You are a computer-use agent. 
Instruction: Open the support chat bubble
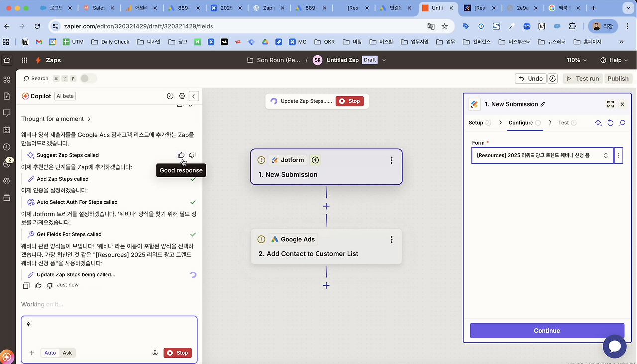(614, 347)
